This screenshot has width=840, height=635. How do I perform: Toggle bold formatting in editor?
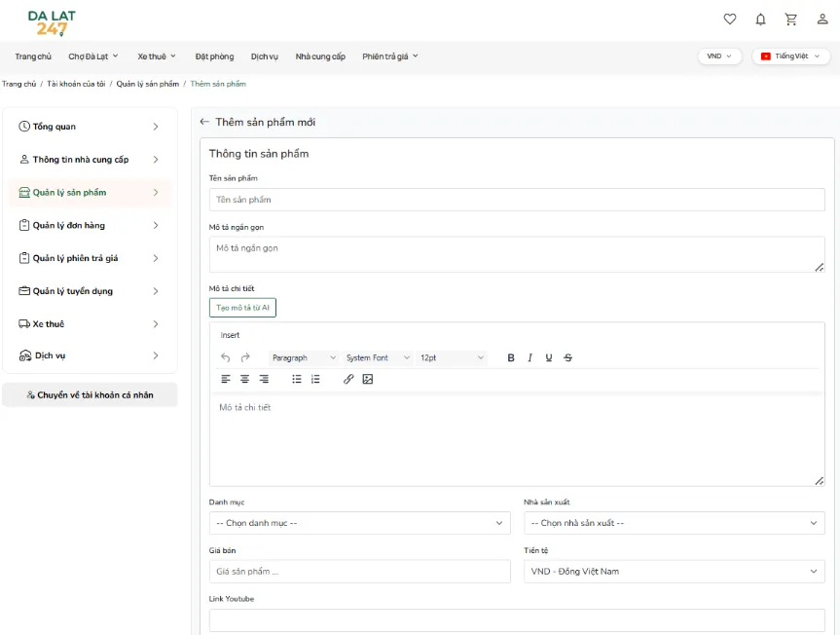(511, 357)
